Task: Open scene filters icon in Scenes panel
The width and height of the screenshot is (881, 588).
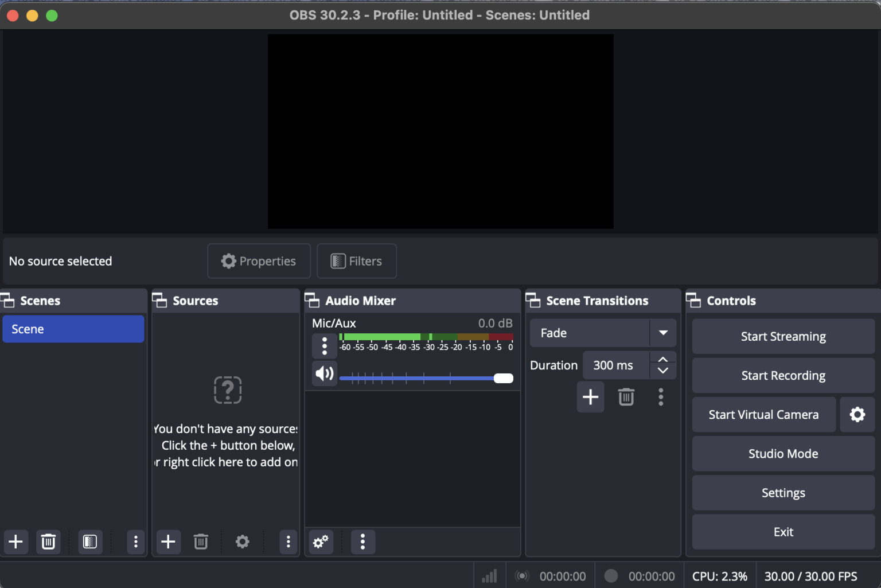Action: tap(89, 542)
